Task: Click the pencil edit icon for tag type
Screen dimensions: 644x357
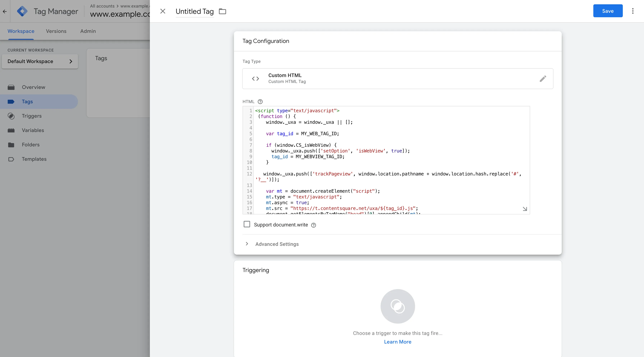Action: click(x=543, y=79)
